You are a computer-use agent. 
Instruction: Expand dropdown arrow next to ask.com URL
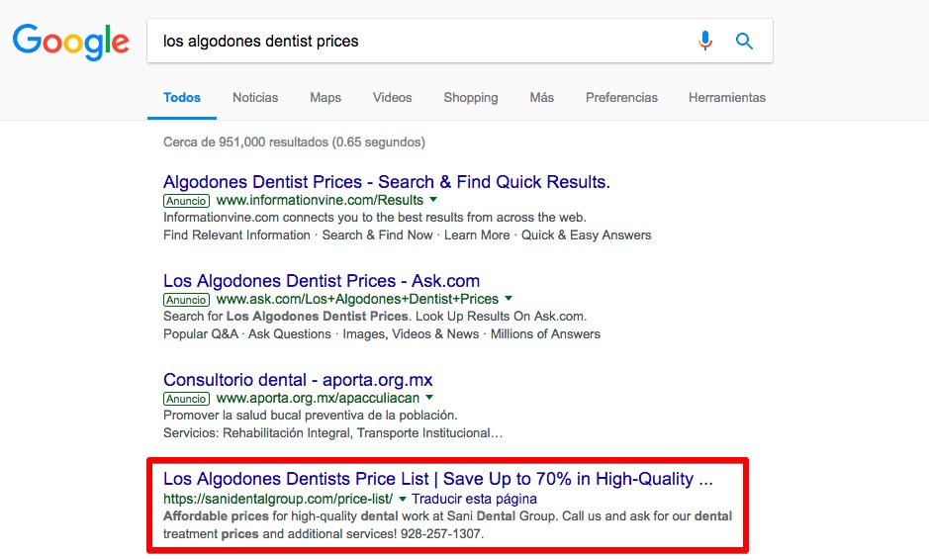pos(509,299)
